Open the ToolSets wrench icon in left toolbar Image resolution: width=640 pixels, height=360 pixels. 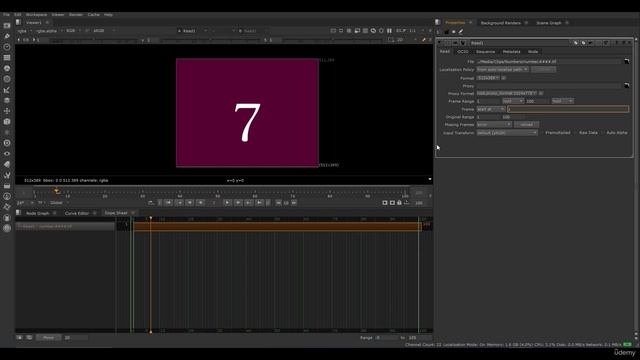click(7, 175)
